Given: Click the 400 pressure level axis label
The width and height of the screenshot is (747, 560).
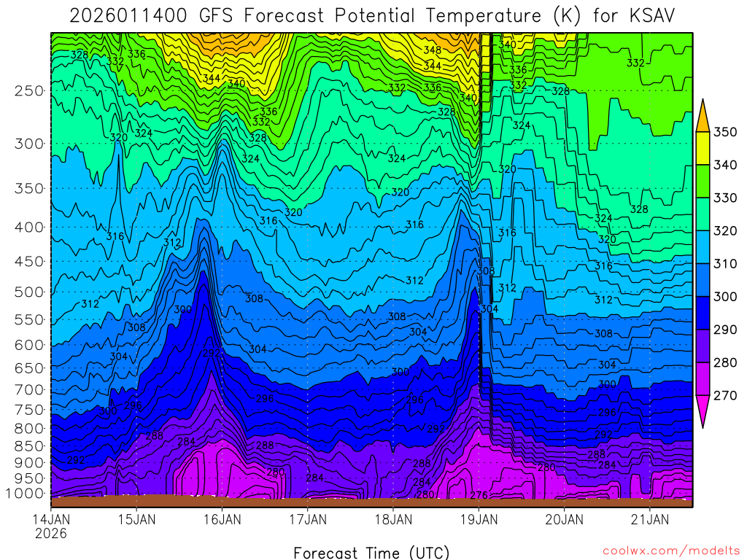Looking at the screenshot, I should pyautogui.click(x=29, y=227).
